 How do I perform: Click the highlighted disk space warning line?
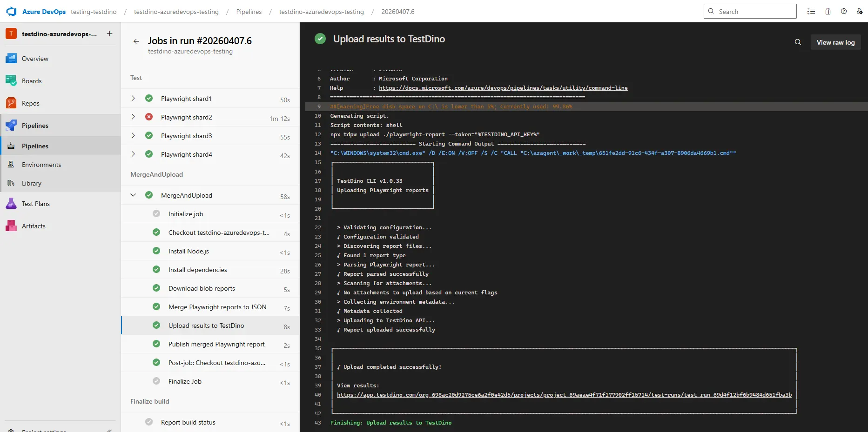point(451,106)
